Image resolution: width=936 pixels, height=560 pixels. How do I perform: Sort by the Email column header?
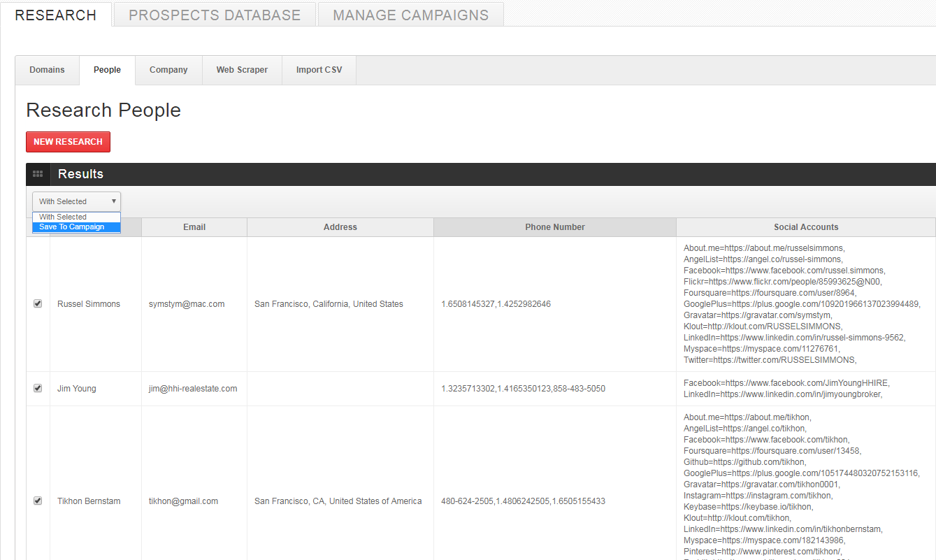(194, 227)
